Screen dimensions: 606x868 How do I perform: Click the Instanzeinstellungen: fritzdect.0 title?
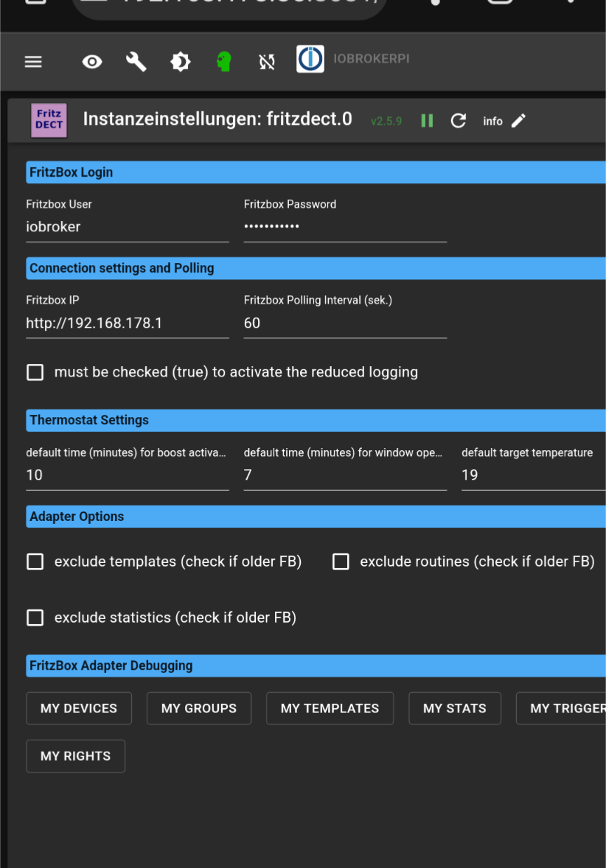[x=217, y=119]
